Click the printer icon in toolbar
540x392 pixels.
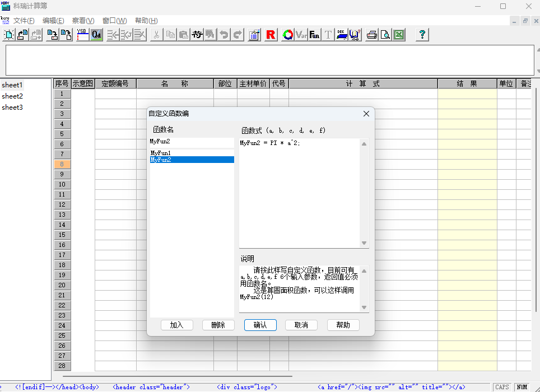pos(372,35)
